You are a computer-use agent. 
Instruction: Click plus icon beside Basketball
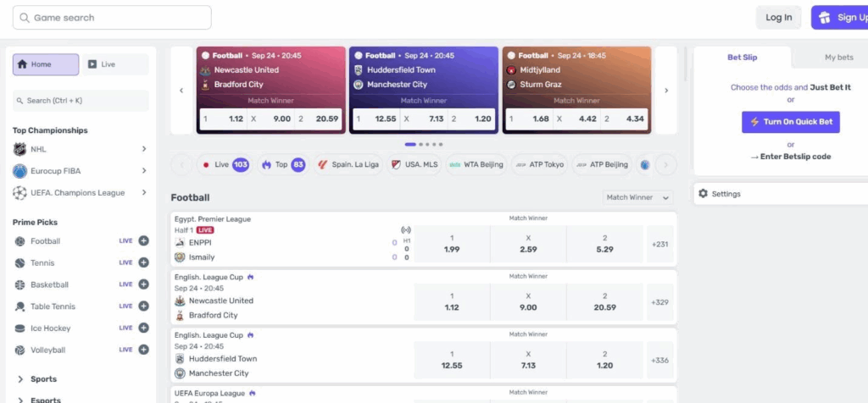click(x=143, y=284)
